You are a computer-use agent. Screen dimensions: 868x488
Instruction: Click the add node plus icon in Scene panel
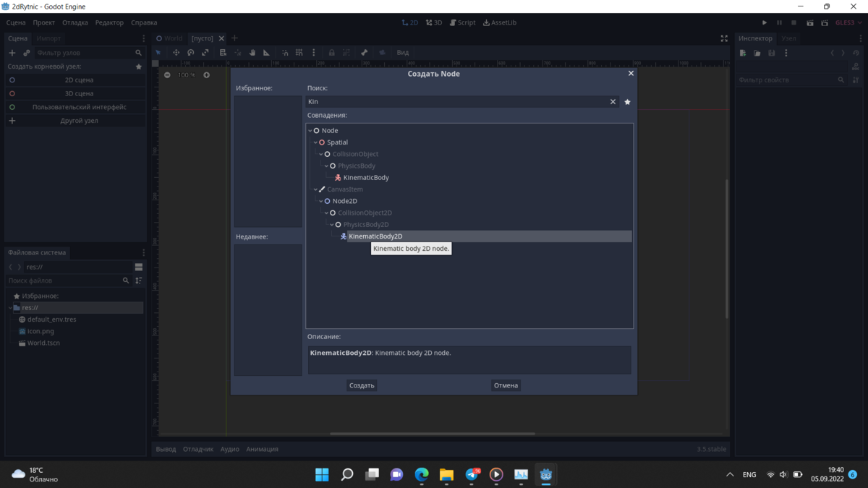click(x=12, y=53)
